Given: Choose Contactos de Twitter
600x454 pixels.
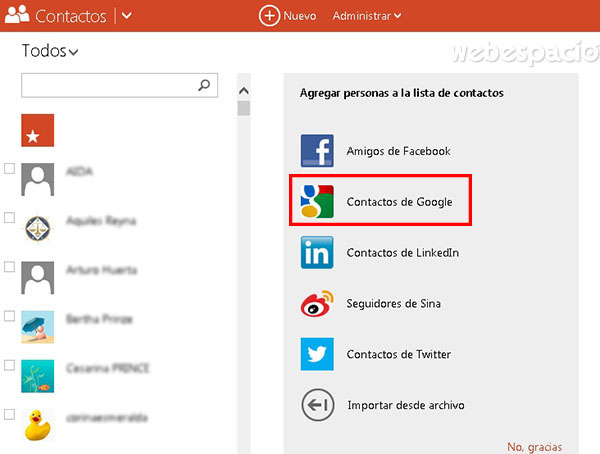Looking at the screenshot, I should pos(399,354).
